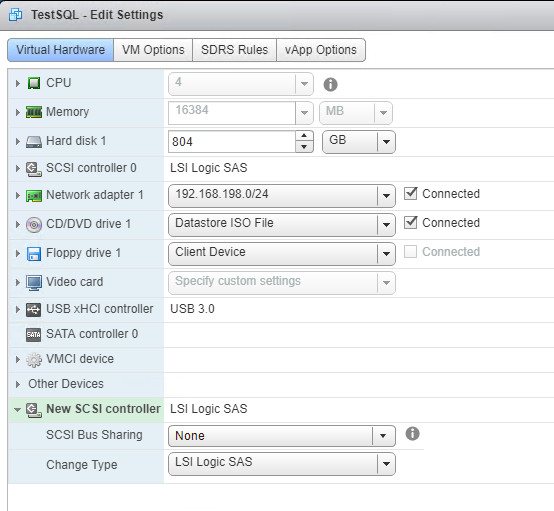Image resolution: width=554 pixels, height=511 pixels.
Task: Uncheck Connected for CD/DVD drive 1
Action: [411, 223]
